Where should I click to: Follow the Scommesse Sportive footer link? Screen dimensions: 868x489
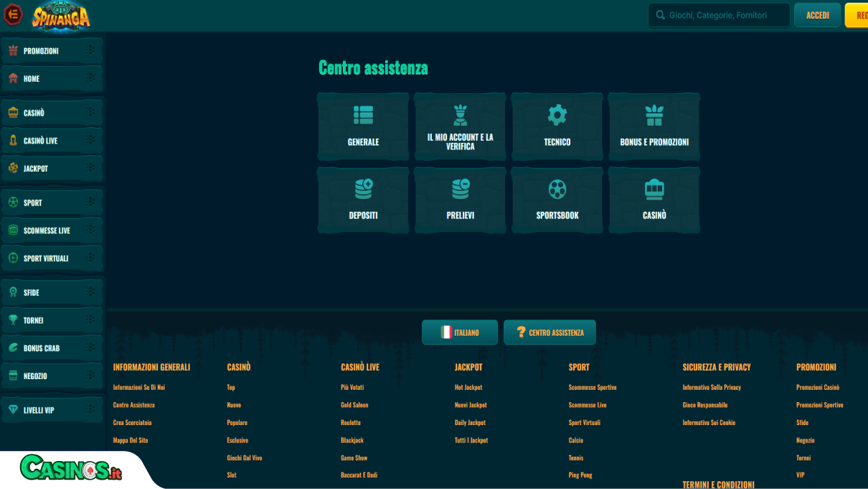(593, 387)
